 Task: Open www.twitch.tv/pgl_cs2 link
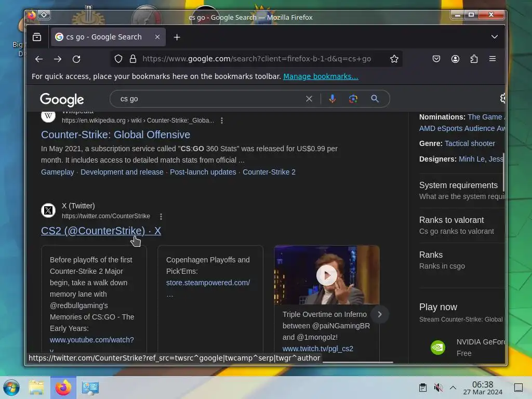[x=317, y=349]
